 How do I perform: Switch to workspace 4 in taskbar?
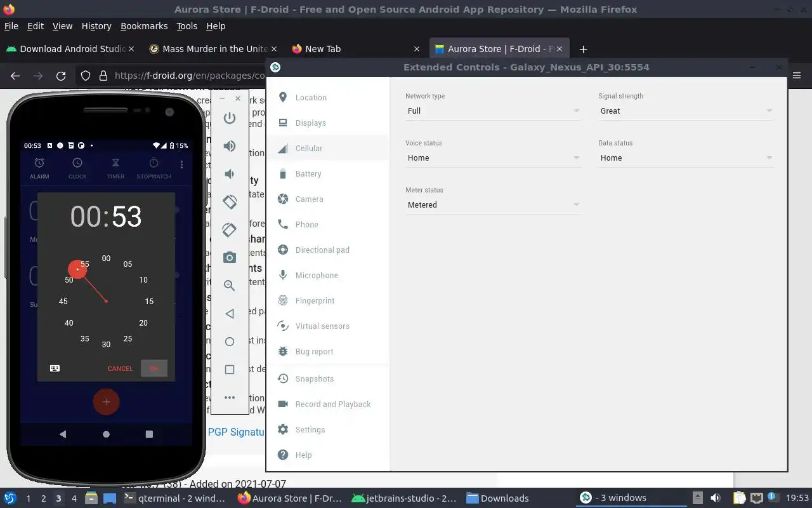pyautogui.click(x=74, y=498)
